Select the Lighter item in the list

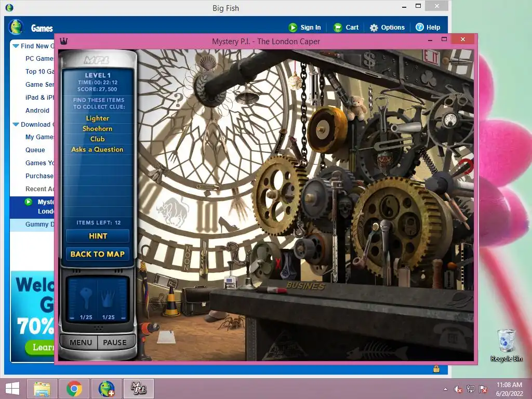click(x=97, y=118)
